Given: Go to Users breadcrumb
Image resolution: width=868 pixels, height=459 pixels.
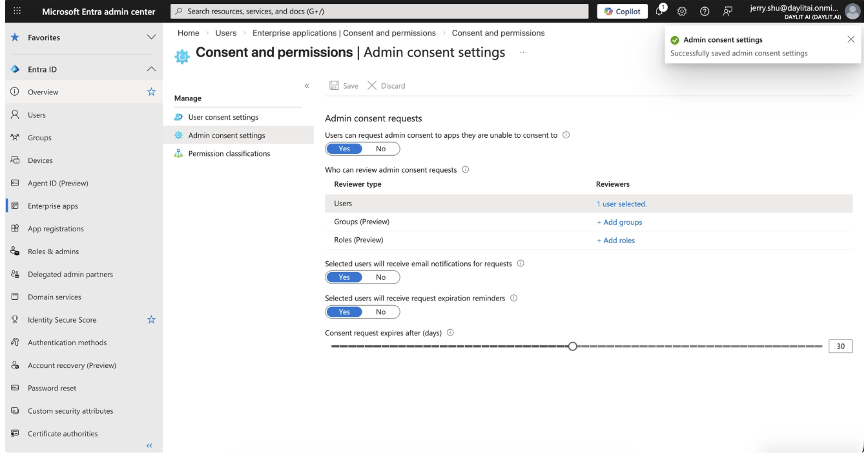Looking at the screenshot, I should [x=226, y=33].
